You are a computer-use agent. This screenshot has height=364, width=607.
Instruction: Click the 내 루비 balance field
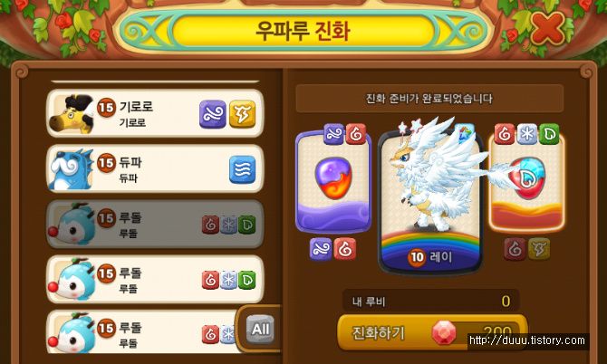tap(431, 301)
